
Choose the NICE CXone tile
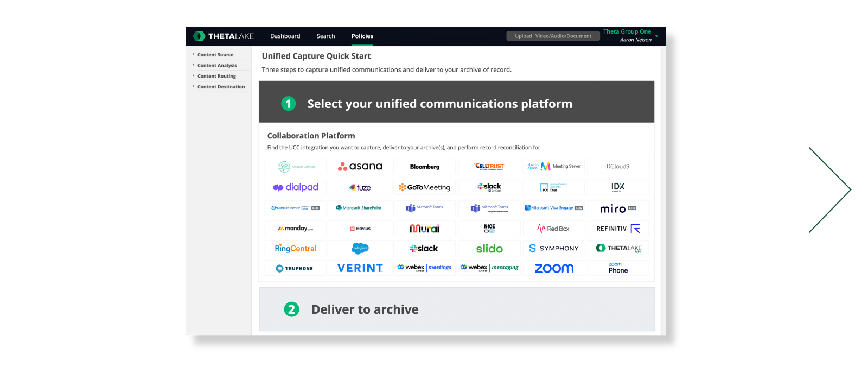(x=489, y=229)
